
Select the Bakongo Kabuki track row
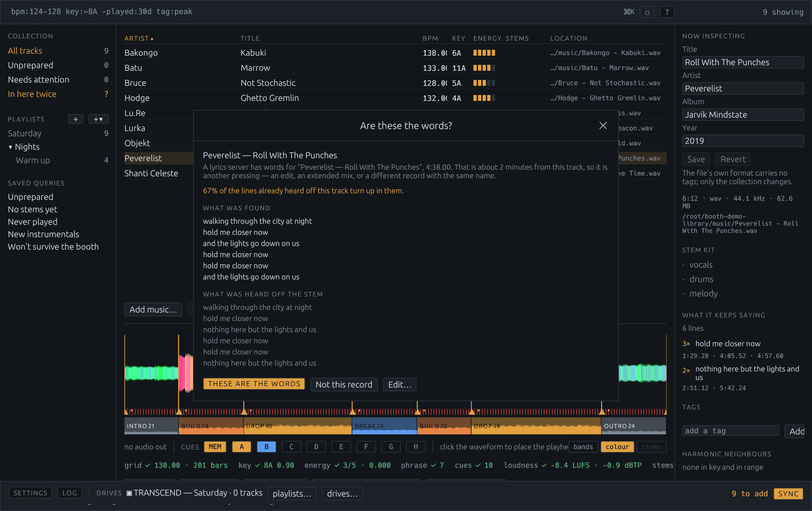395,53
